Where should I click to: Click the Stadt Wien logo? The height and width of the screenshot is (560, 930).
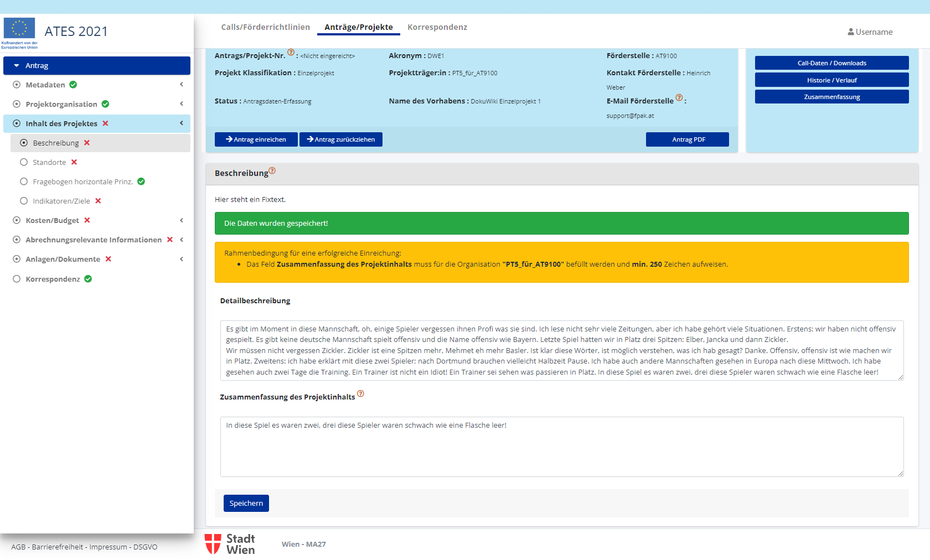pos(230,544)
